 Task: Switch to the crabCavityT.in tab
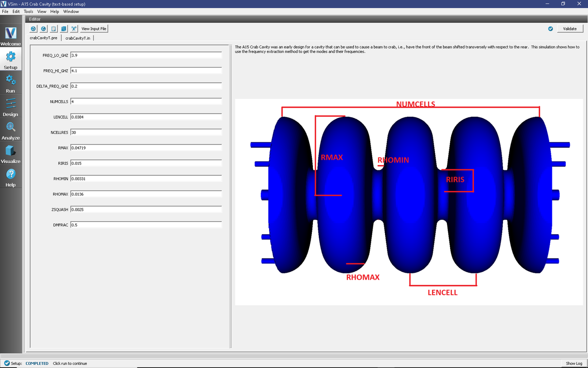[78, 38]
